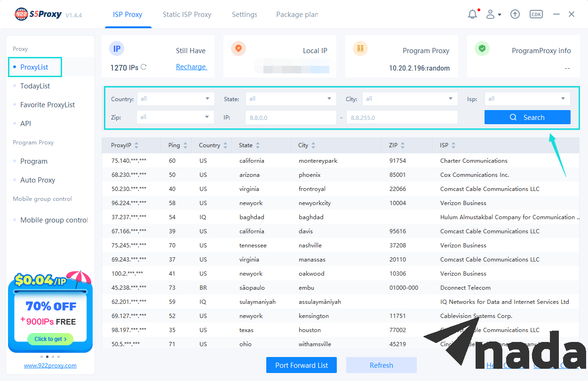
Task: Click the IP range start field 8.8.0.0
Action: 291,118
